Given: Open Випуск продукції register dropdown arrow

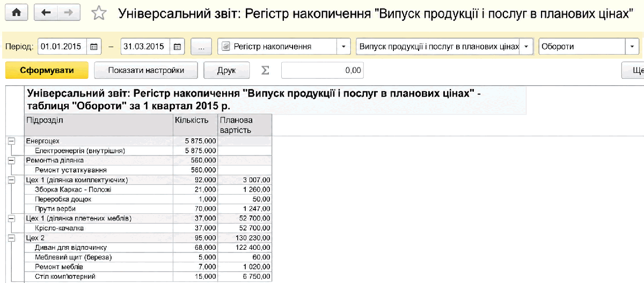Looking at the screenshot, I should [x=526, y=47].
